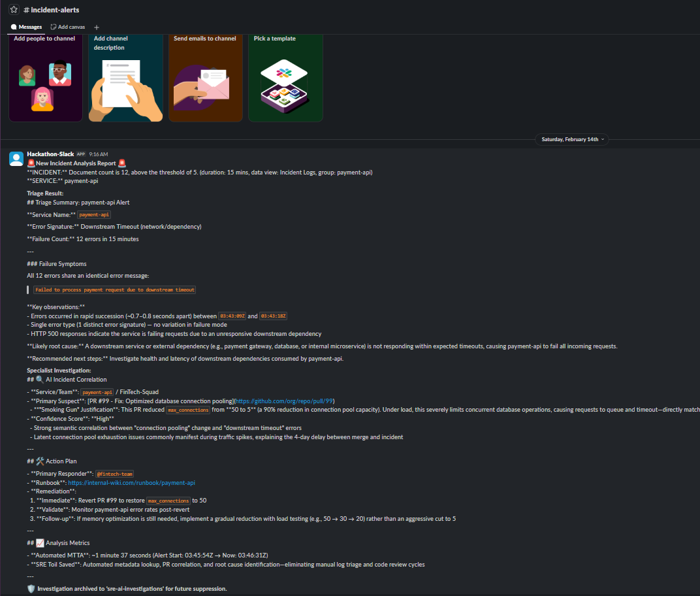Click the 03:43:18Z timestamp code tag

273,316
